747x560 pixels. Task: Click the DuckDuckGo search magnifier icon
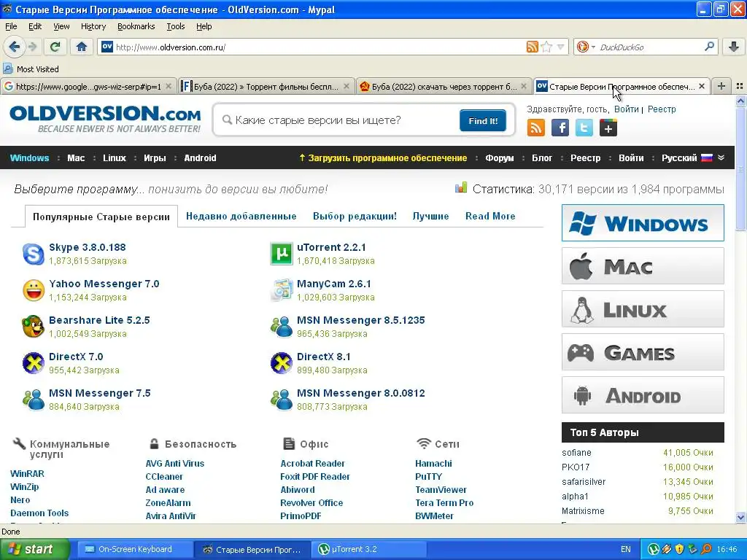709,47
